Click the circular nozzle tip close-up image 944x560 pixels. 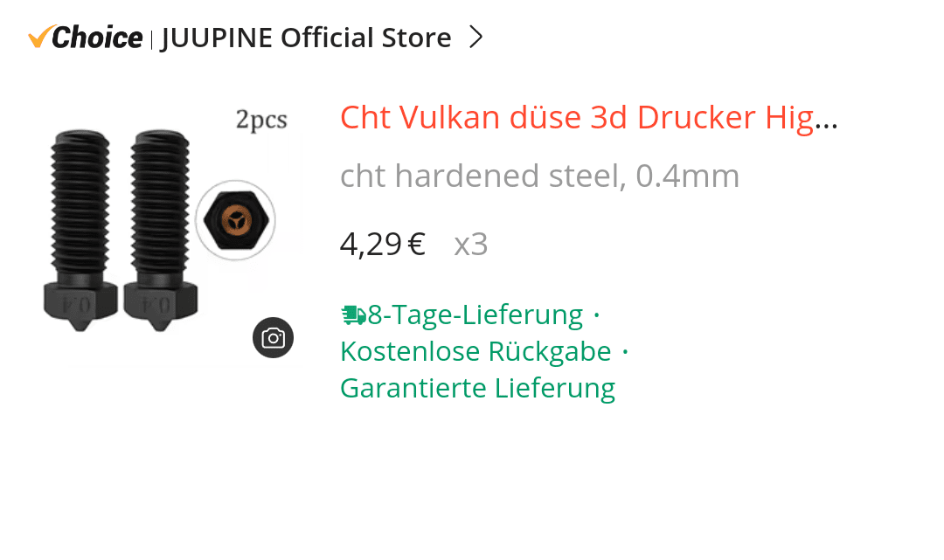(235, 220)
